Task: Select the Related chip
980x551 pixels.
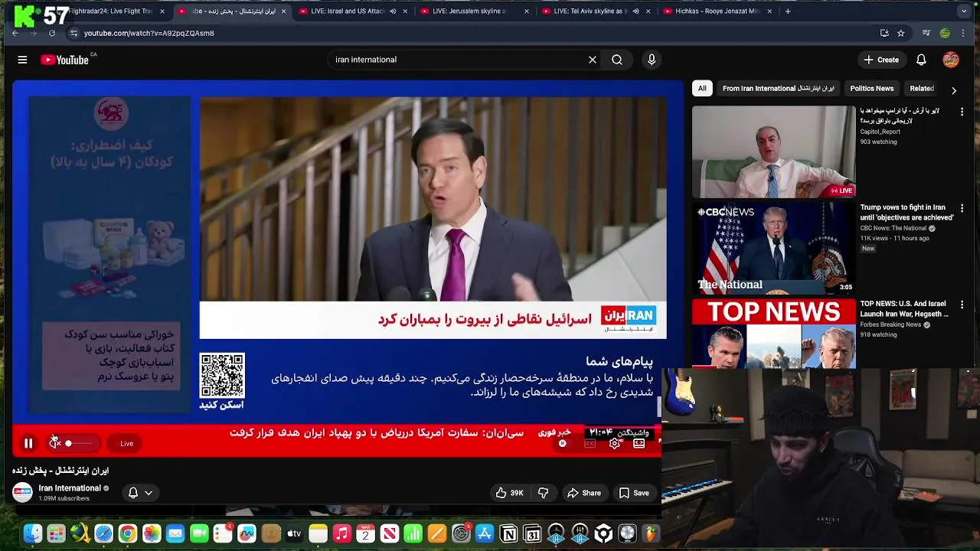Action: pos(922,89)
